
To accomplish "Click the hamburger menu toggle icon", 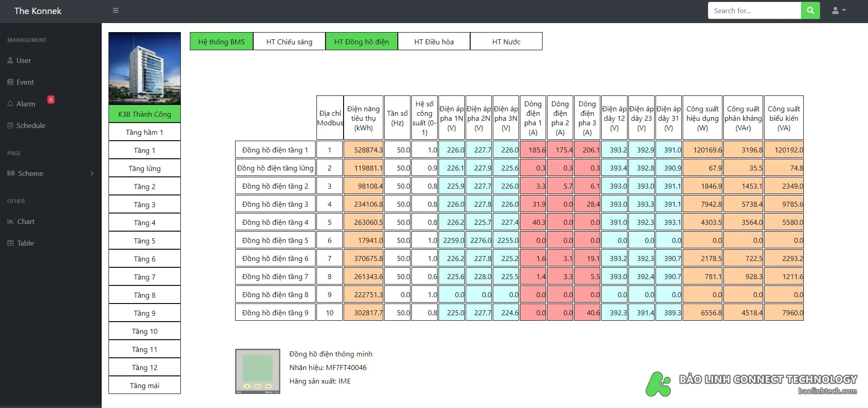I will (116, 10).
